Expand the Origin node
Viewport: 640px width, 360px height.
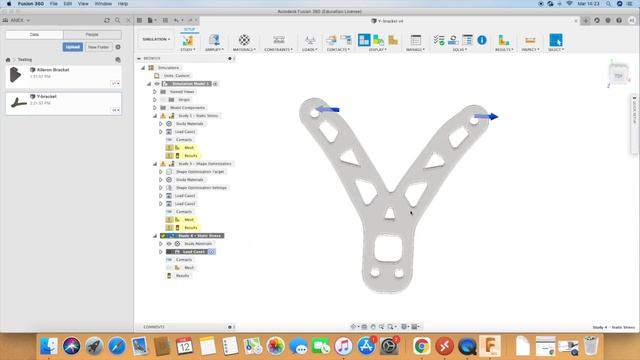(155, 100)
